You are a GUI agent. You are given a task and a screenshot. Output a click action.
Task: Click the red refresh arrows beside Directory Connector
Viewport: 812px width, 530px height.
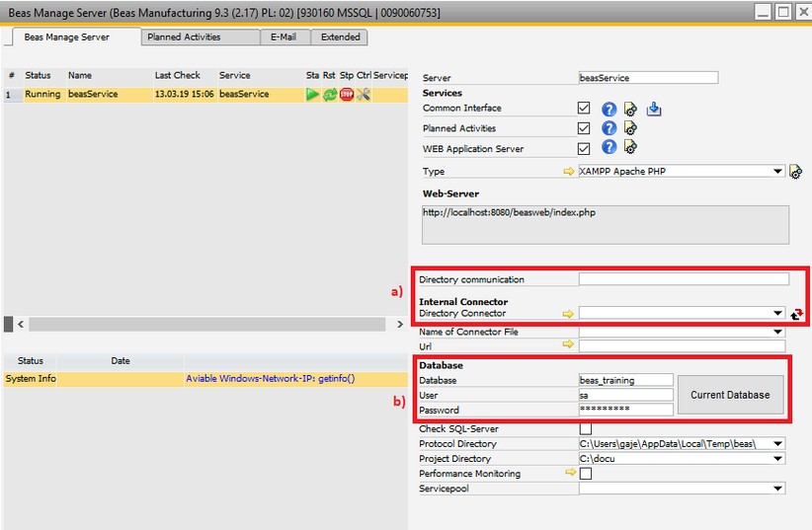click(x=798, y=315)
